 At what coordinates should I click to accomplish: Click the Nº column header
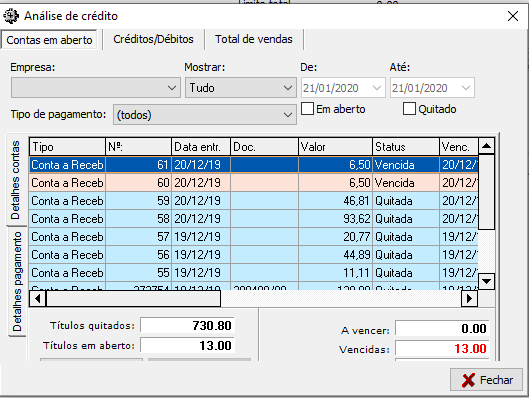pos(139,147)
